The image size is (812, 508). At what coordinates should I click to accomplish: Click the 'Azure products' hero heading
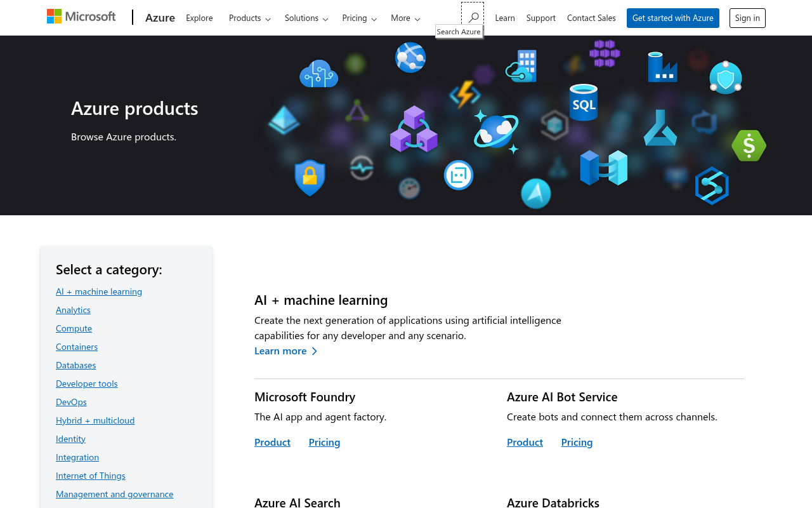click(x=134, y=109)
